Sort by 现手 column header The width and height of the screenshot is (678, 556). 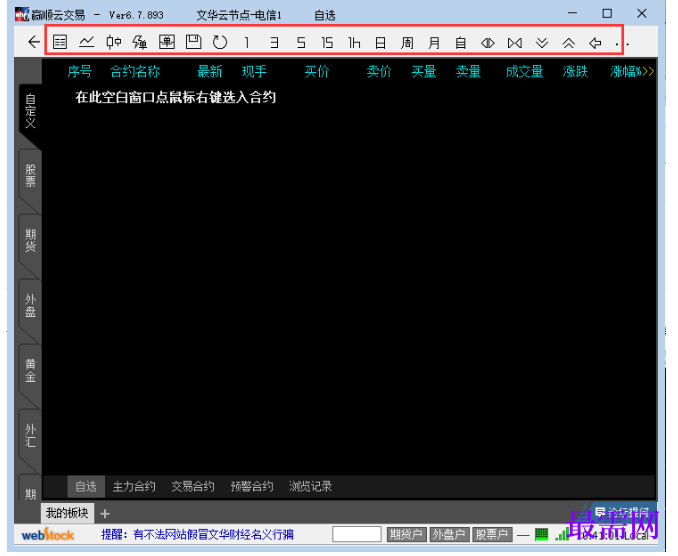pyautogui.click(x=254, y=71)
